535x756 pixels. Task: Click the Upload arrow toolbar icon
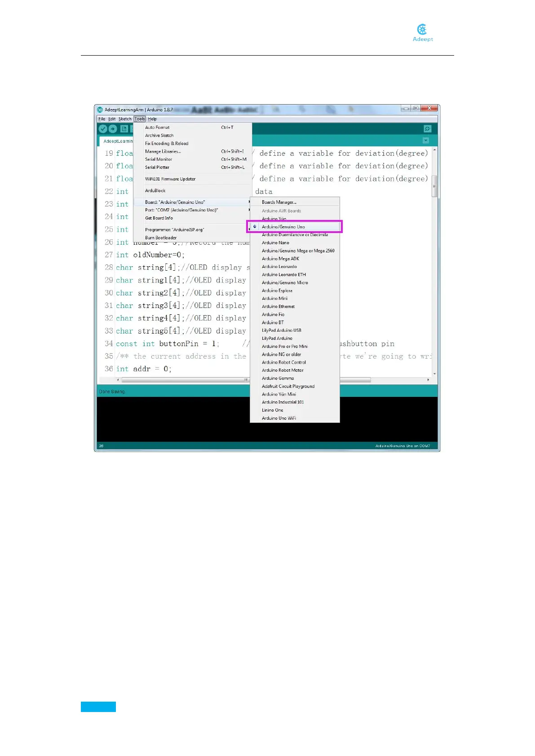(113, 129)
